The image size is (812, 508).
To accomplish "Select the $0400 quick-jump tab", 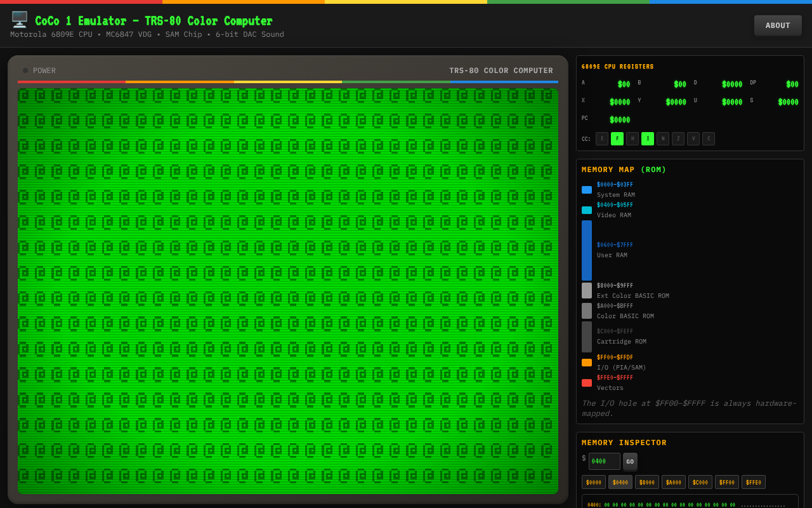I will click(x=620, y=482).
